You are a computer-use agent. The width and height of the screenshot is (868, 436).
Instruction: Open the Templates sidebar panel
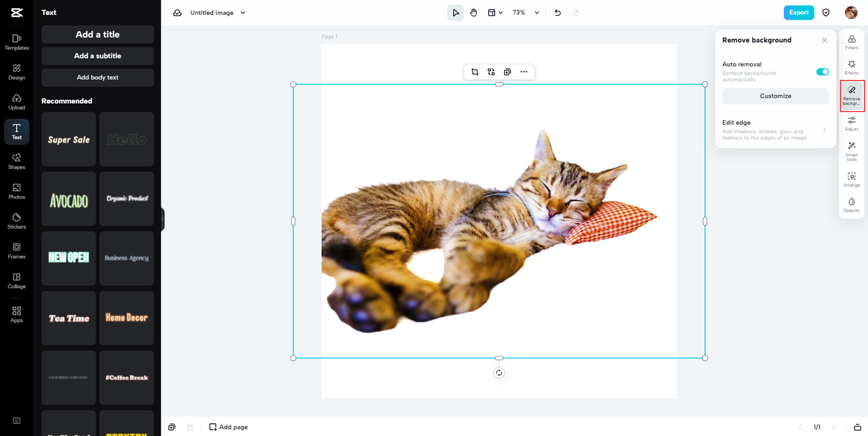pyautogui.click(x=16, y=42)
